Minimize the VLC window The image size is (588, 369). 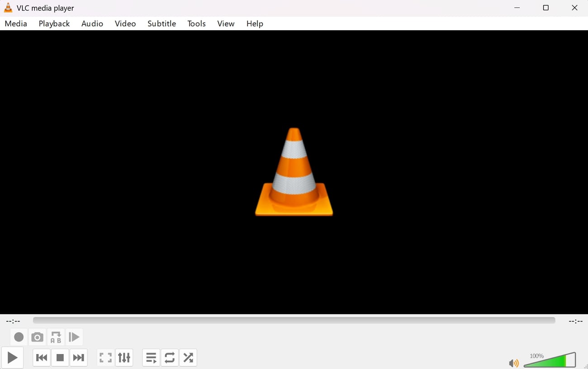coord(517,8)
